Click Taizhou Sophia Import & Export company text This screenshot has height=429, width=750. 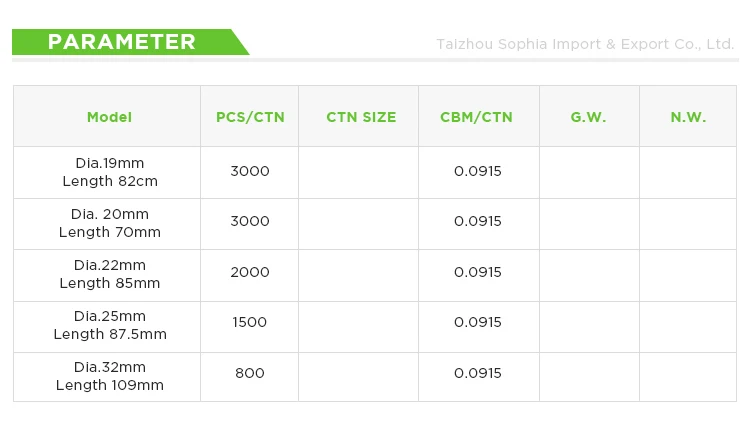tap(585, 44)
